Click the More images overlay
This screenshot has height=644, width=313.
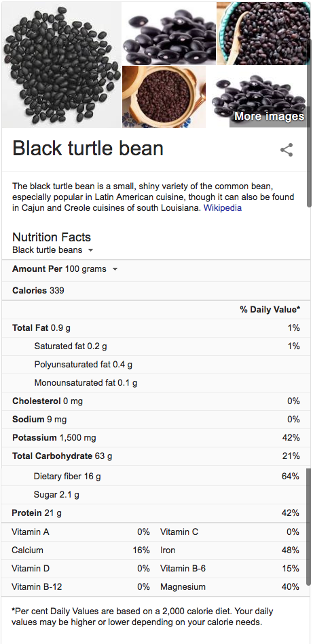point(270,116)
